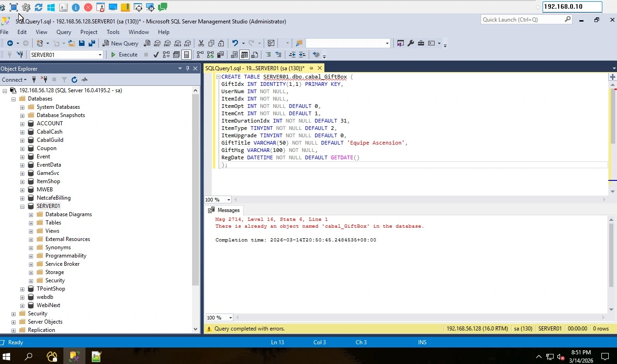
Task: Toggle Results to File mode
Action: click(255, 55)
